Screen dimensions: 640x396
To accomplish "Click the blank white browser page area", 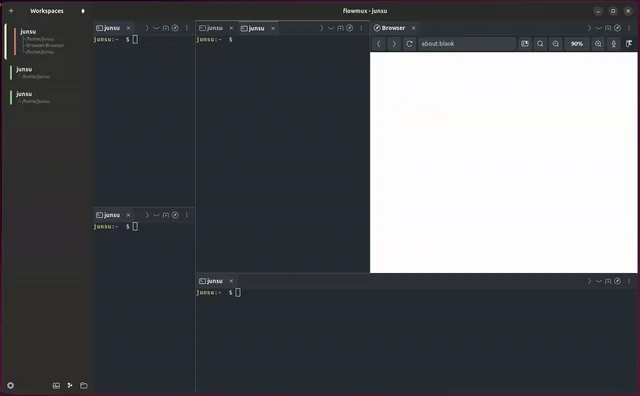I will [504, 162].
